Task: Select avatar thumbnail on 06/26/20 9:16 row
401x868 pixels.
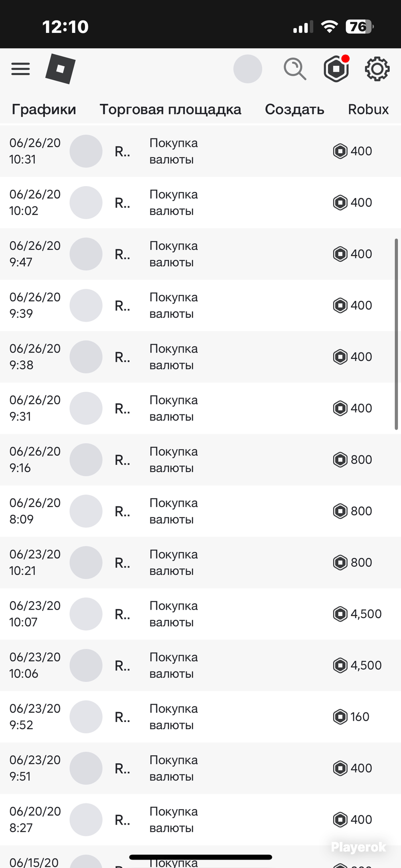Action: tap(86, 460)
